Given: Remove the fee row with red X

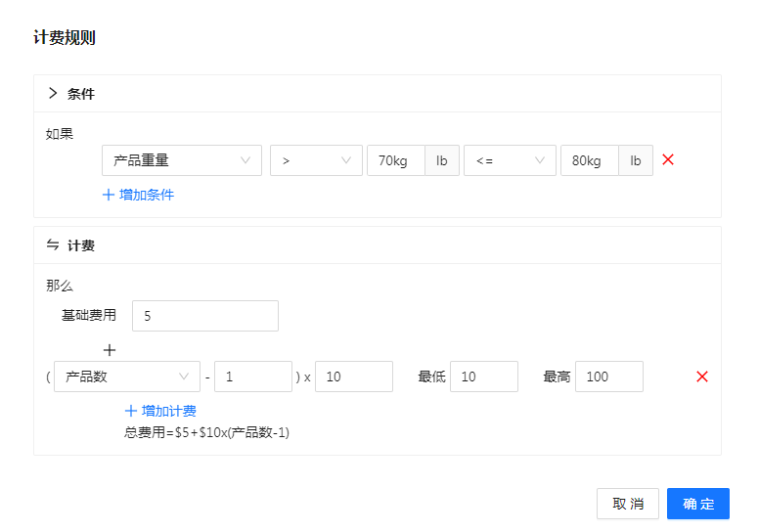Looking at the screenshot, I should point(701,377).
